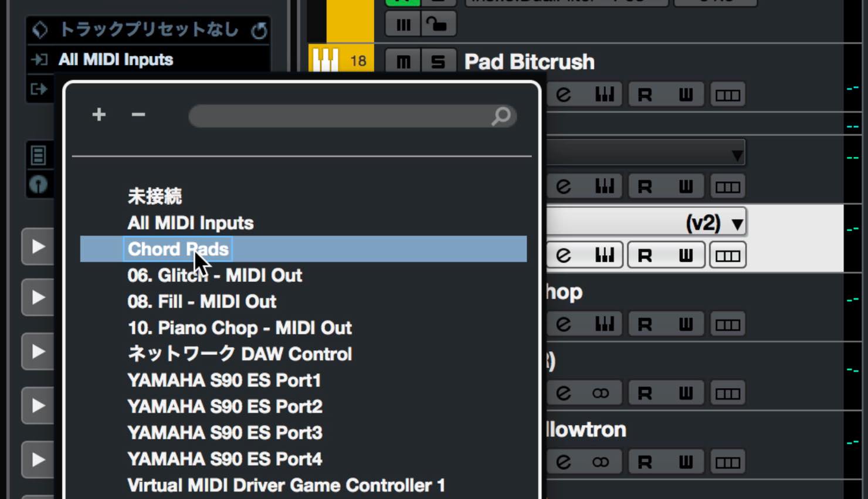The height and width of the screenshot is (499, 868).
Task: Click the lane display icon on the (v2) track
Action: point(728,256)
